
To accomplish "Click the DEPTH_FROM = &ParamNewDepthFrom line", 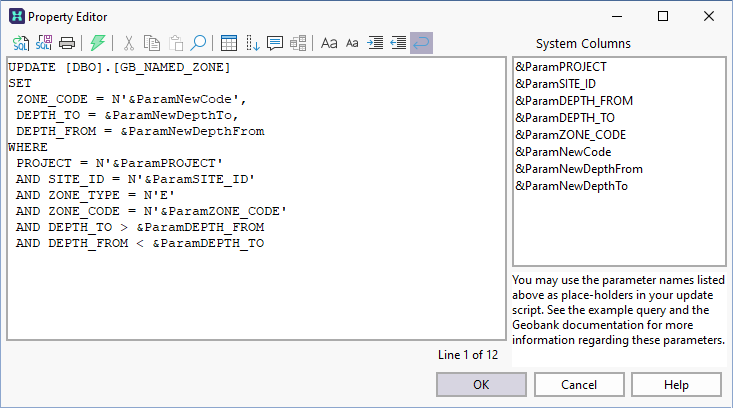I will [140, 131].
